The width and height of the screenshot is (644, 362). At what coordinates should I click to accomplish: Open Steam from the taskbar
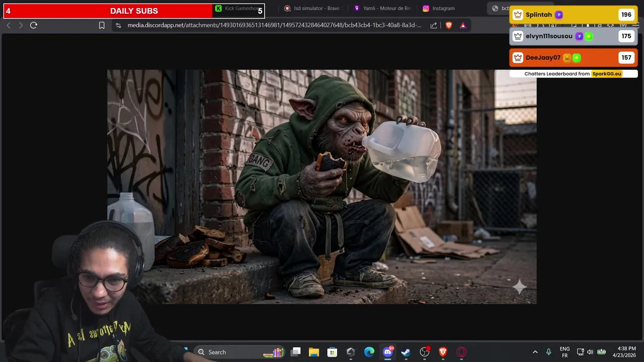[406, 352]
